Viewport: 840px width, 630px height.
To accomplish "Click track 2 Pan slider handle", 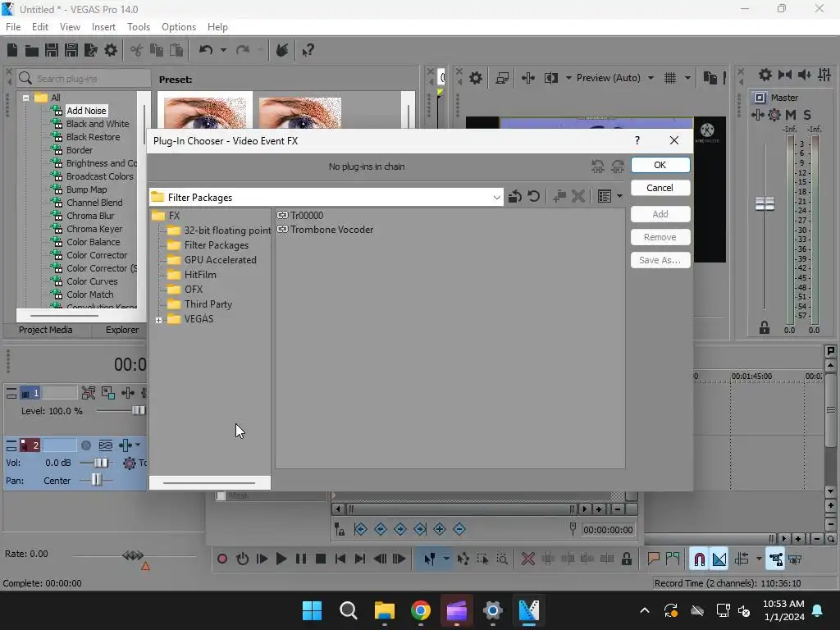I will point(96,480).
